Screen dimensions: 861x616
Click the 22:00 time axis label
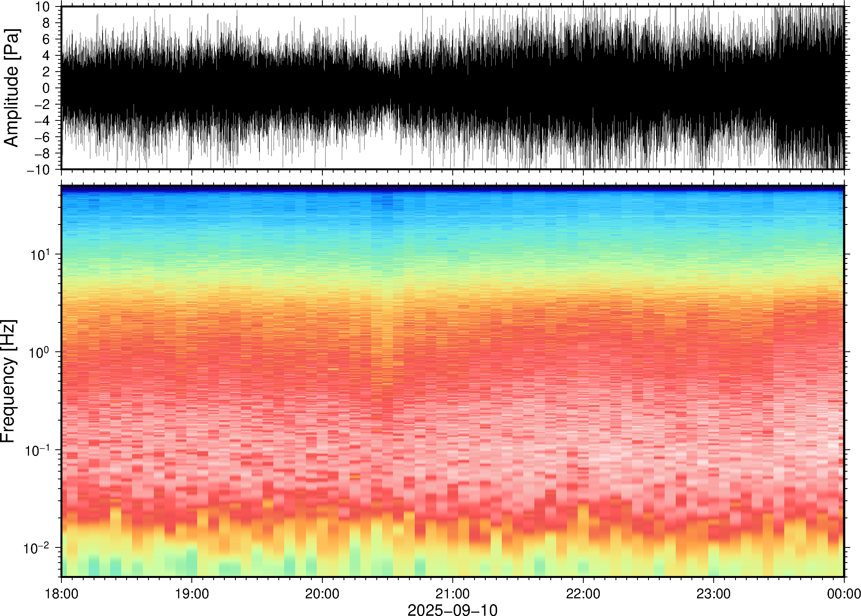tap(583, 594)
